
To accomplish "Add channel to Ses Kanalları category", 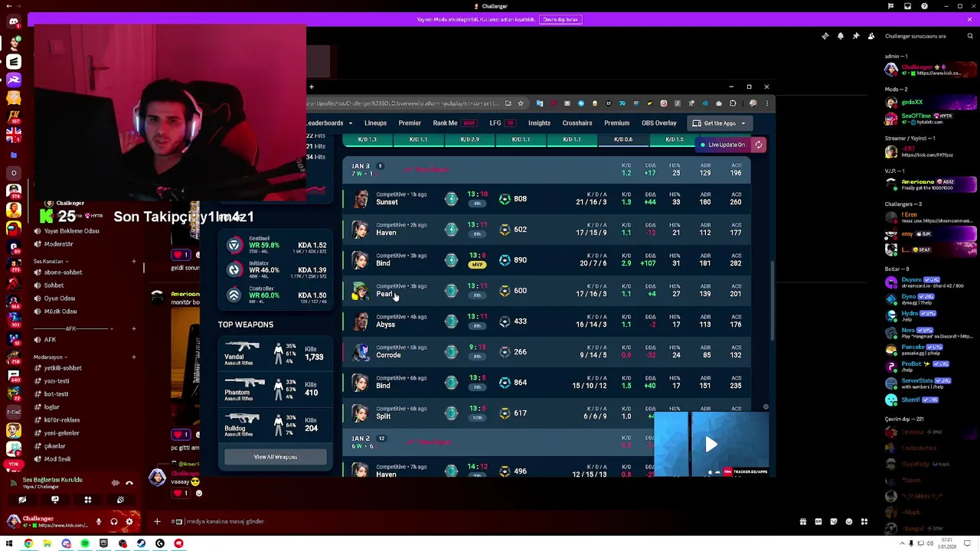I will pos(134,262).
